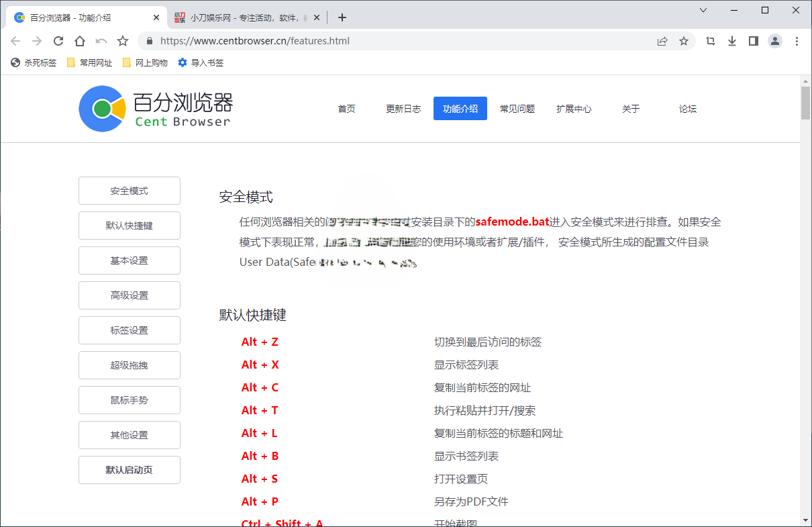Viewport: 812px width, 527px height.
Task: Visit 论坛 from site navigation
Action: (x=688, y=109)
